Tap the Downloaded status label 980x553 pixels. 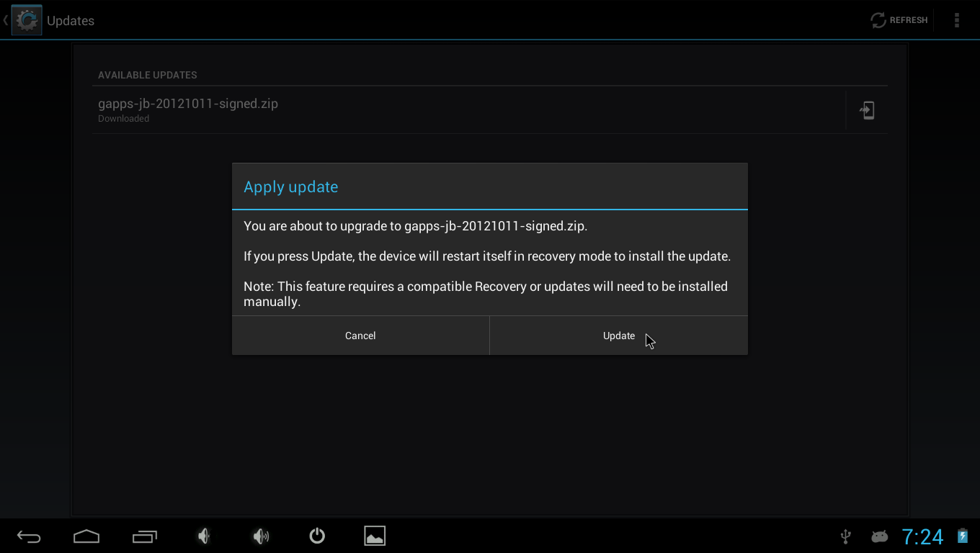(x=124, y=119)
